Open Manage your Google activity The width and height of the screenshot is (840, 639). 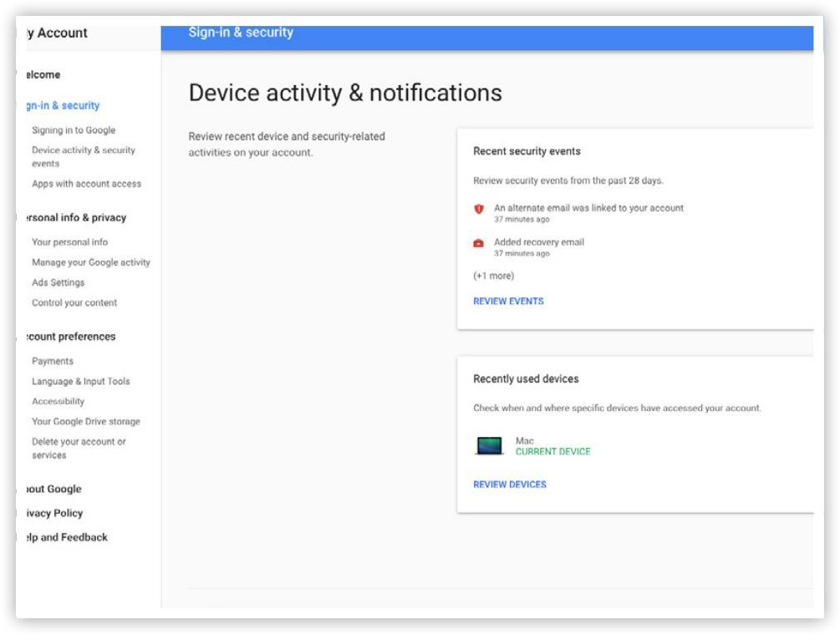pos(91,262)
